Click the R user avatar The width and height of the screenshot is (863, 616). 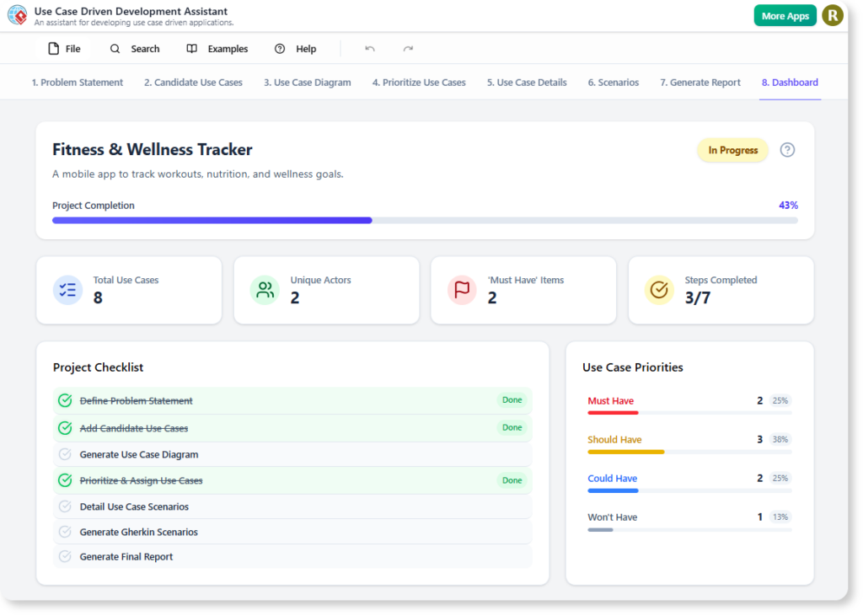click(833, 15)
